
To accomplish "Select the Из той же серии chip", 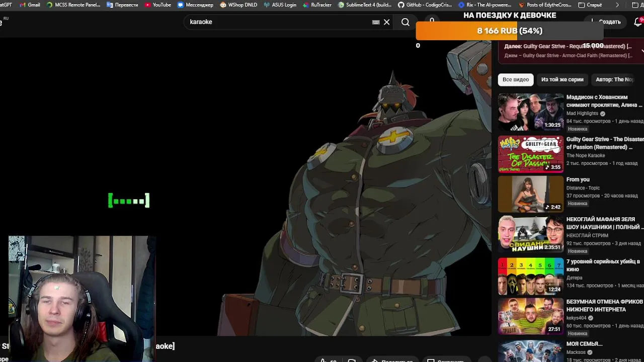I will pos(562,79).
